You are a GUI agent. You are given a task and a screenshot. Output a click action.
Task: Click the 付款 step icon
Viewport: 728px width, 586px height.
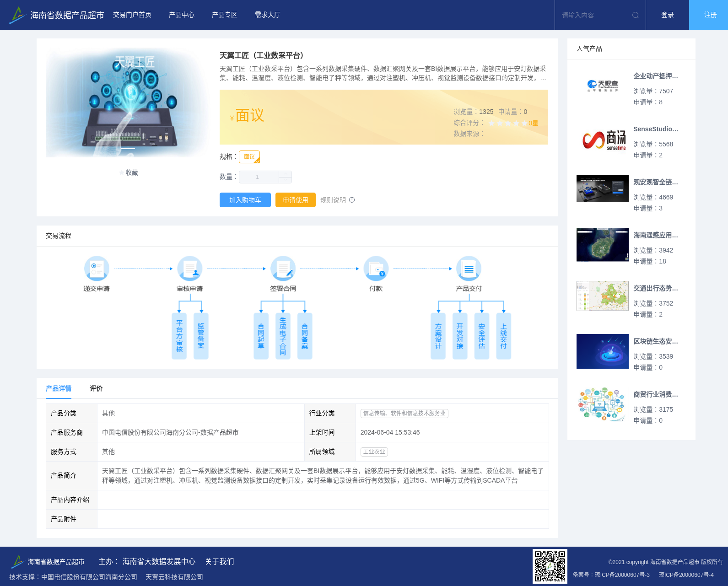376,269
